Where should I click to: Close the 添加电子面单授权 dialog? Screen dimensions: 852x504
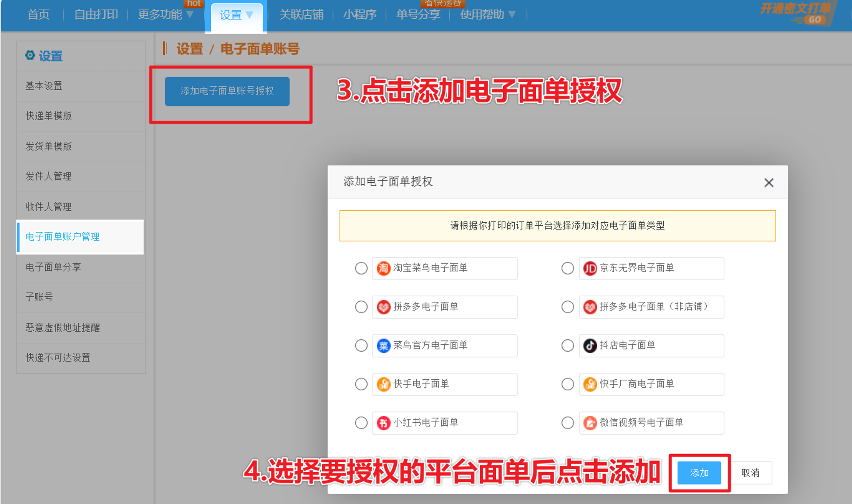(769, 183)
